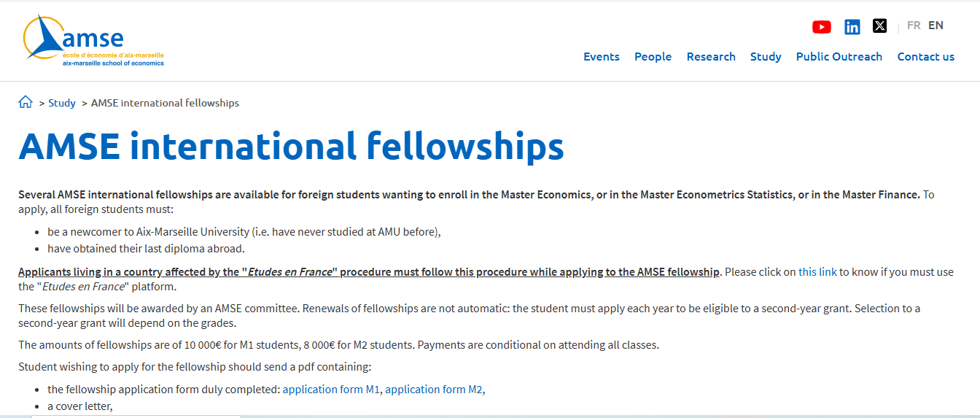This screenshot has width=980, height=418.
Task: Click the current page breadcrumb text
Action: pos(165,103)
